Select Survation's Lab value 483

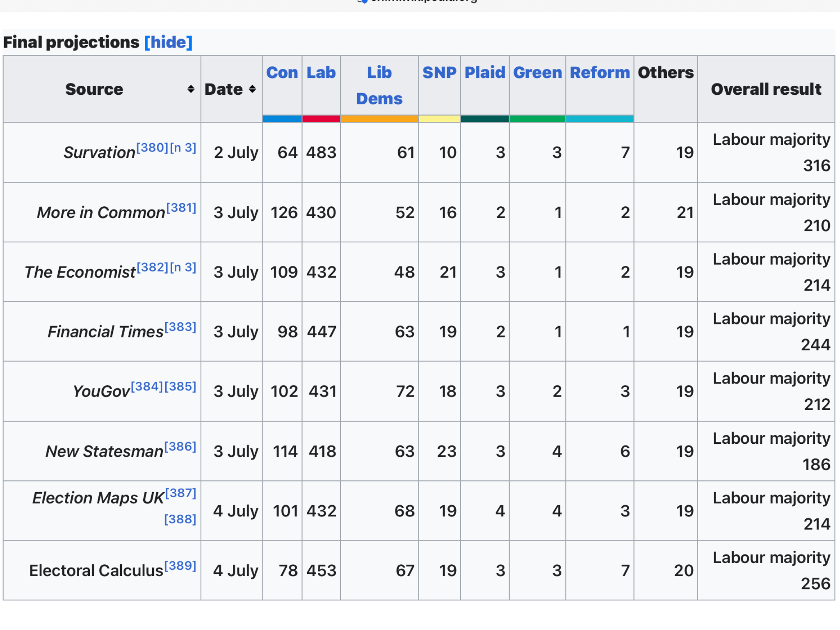tap(321, 153)
